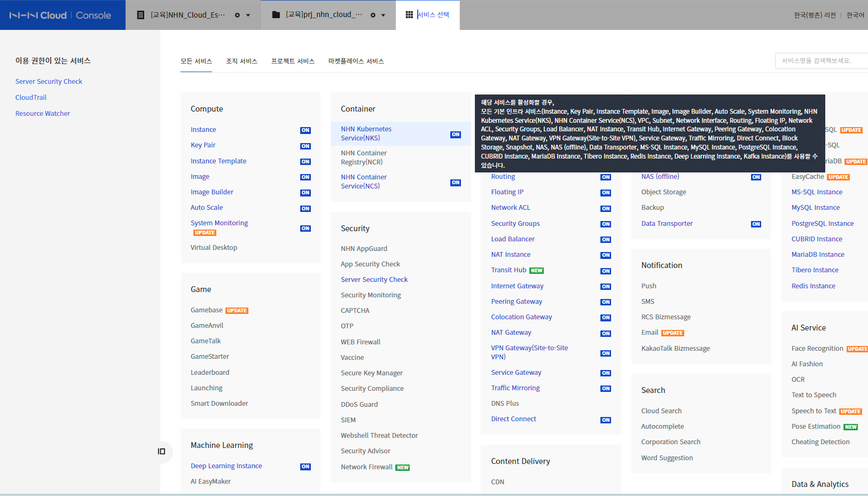The height and width of the screenshot is (496, 868).
Task: Click the service grid icon in the header
Action: click(x=409, y=15)
